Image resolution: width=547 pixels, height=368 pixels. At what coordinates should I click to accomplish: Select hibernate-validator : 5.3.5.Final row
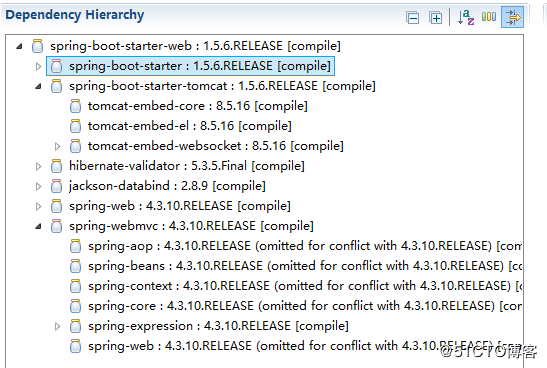click(x=187, y=166)
